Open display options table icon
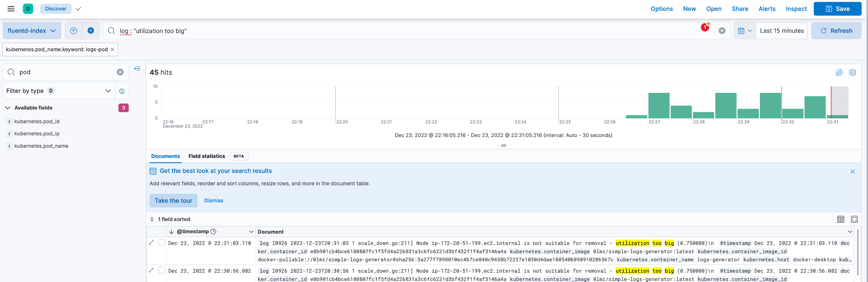868x282 pixels. (x=840, y=219)
